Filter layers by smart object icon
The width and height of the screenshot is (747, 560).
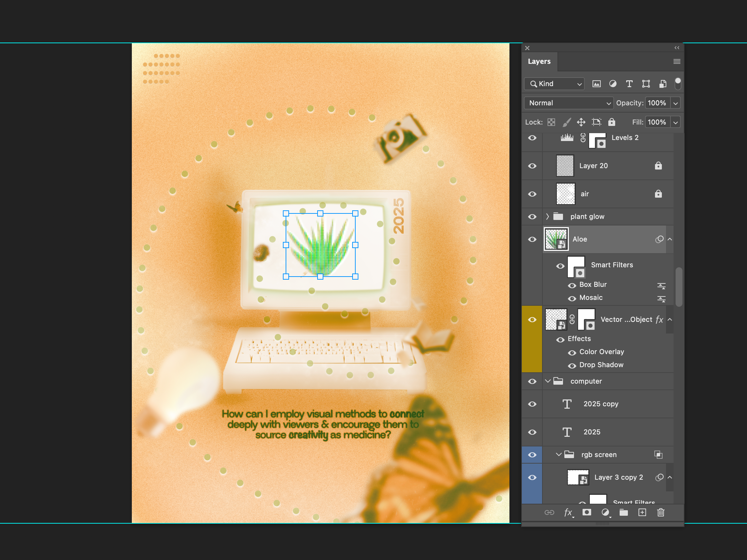[663, 84]
